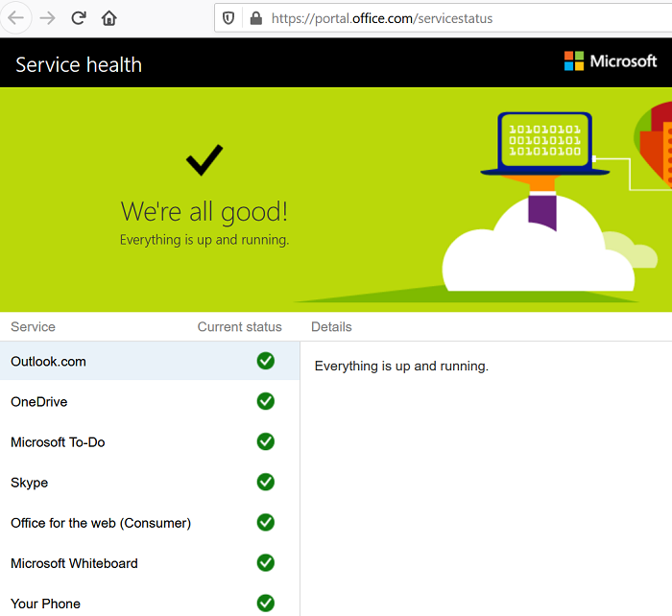
Task: Select Office for the web (Consumer) row
Action: (x=150, y=523)
